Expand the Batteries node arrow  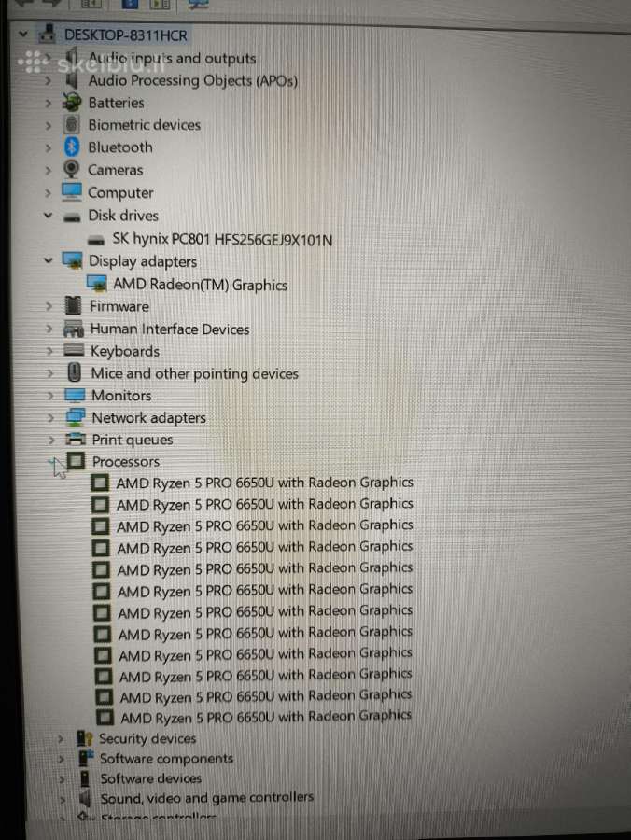(49, 103)
